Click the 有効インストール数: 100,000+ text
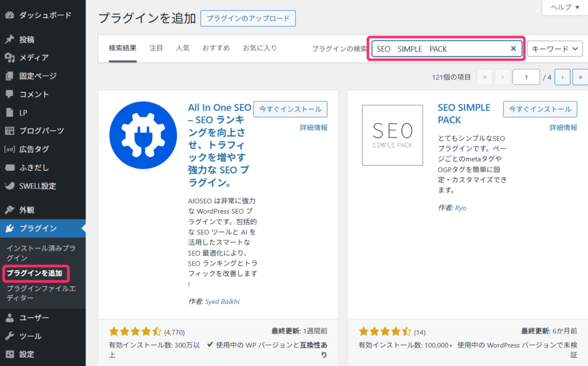Screen dimensions: 588x366 [405, 345]
